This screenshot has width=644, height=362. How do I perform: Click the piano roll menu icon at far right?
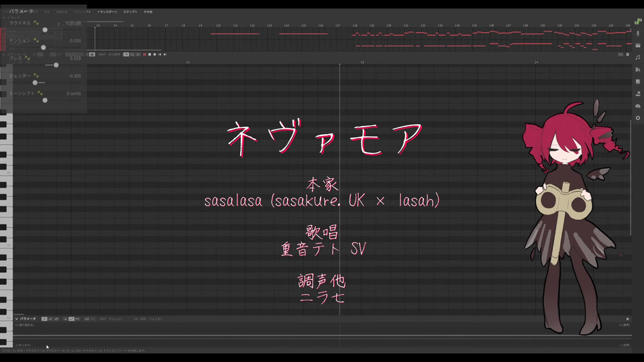click(x=628, y=54)
